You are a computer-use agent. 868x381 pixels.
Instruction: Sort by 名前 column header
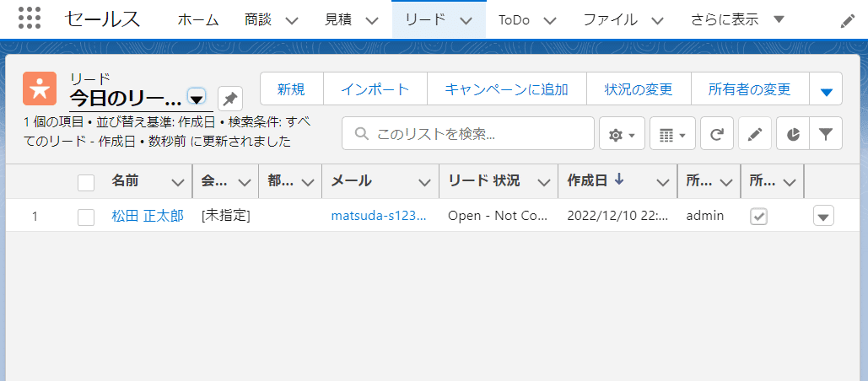pos(125,180)
